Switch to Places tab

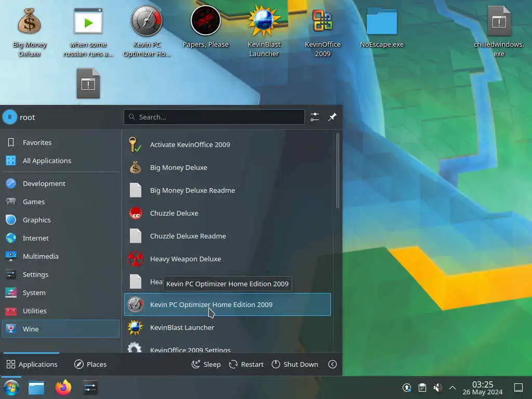tap(90, 364)
